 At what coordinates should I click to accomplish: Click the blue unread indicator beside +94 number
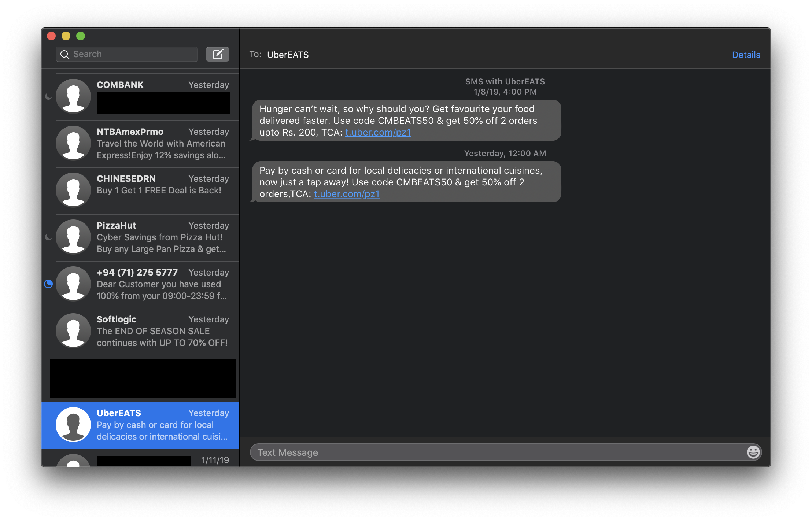48,284
